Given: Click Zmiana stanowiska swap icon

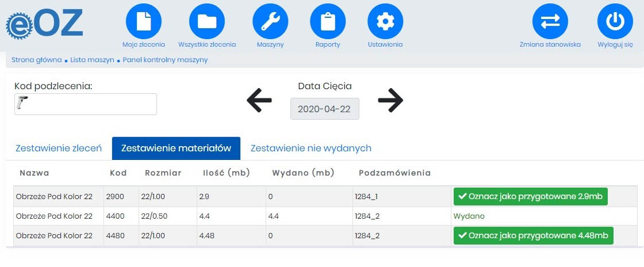Looking at the screenshot, I should click(x=550, y=21).
